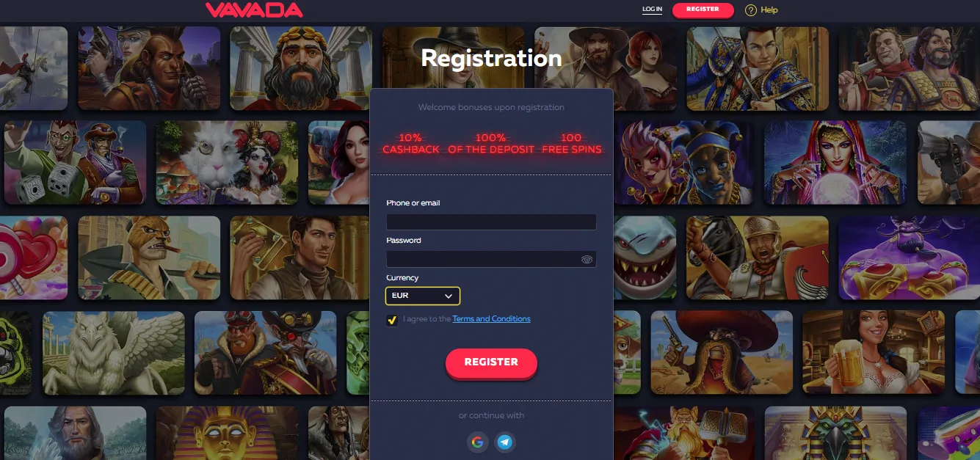
Task: Focus the Phone or email field
Action: tap(491, 222)
